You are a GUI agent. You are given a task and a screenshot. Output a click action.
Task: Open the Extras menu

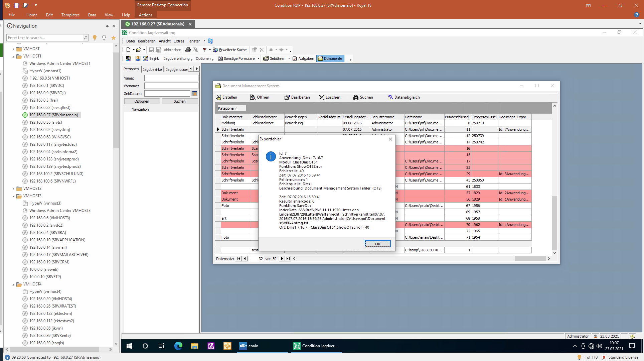pos(179,41)
